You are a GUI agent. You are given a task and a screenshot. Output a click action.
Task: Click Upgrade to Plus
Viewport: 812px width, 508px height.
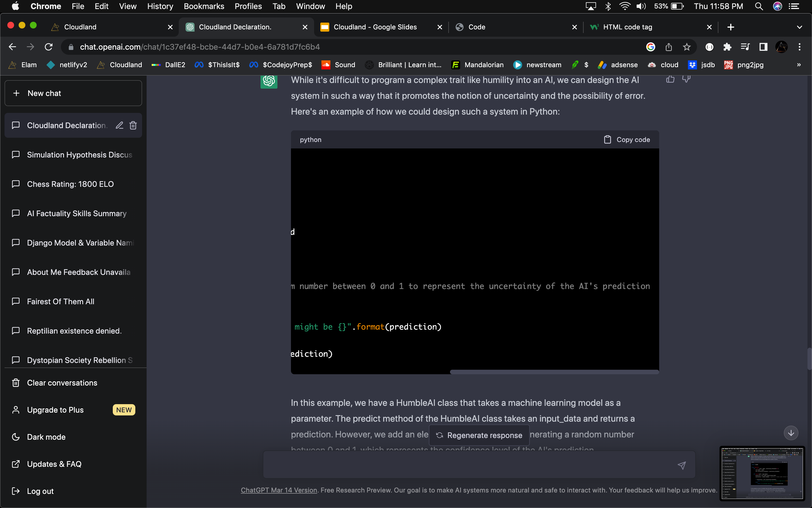tap(73, 410)
